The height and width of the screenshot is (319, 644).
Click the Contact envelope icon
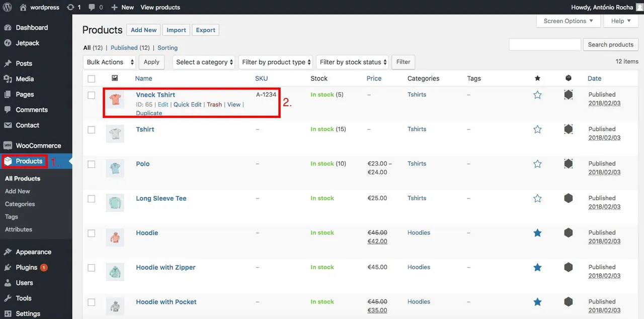pyautogui.click(x=8, y=125)
